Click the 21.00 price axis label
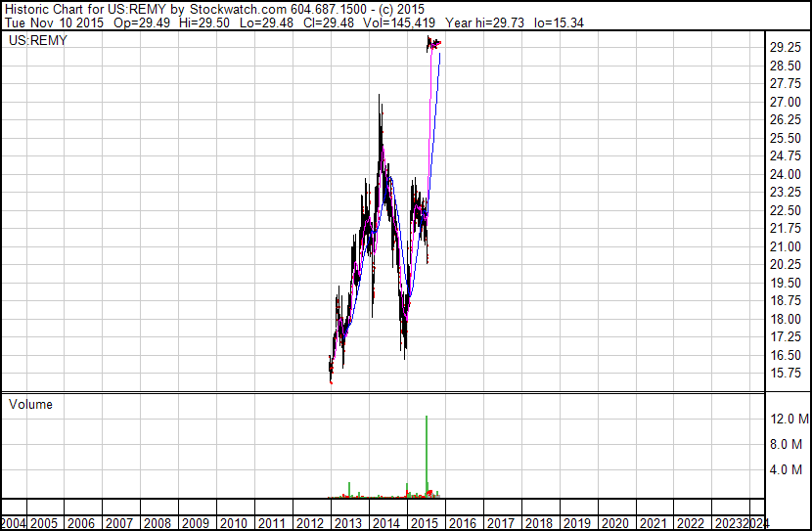 tap(786, 246)
